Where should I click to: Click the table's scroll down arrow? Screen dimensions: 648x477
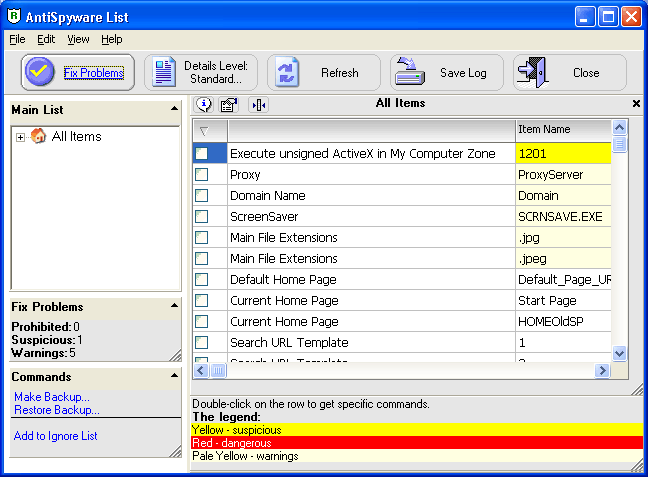(619, 353)
